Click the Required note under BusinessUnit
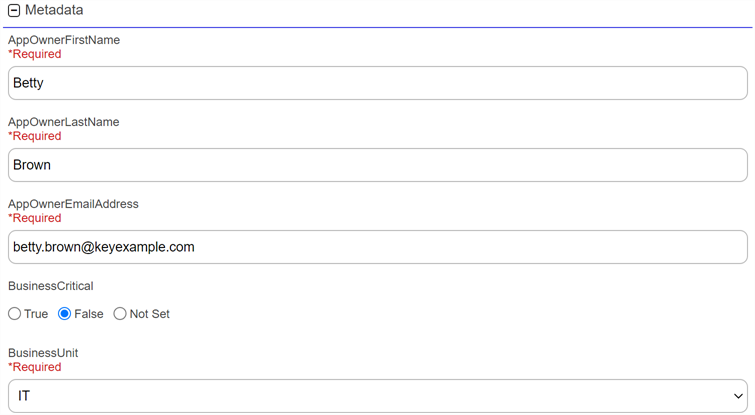This screenshot has height=415, width=755. (x=35, y=367)
